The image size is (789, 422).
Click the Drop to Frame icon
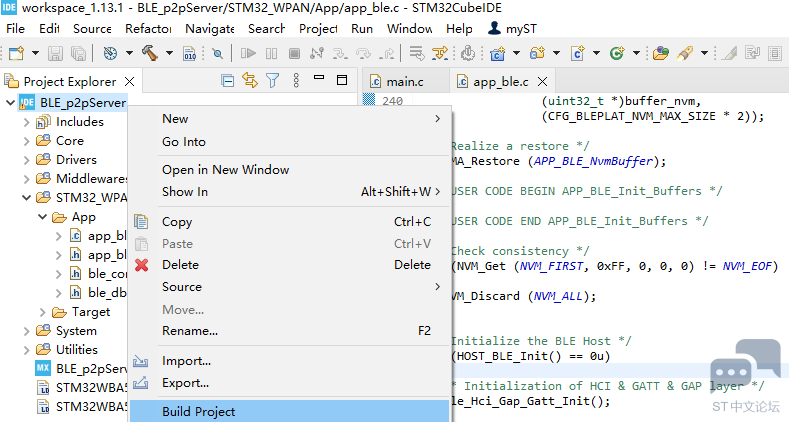pyautogui.click(x=417, y=53)
